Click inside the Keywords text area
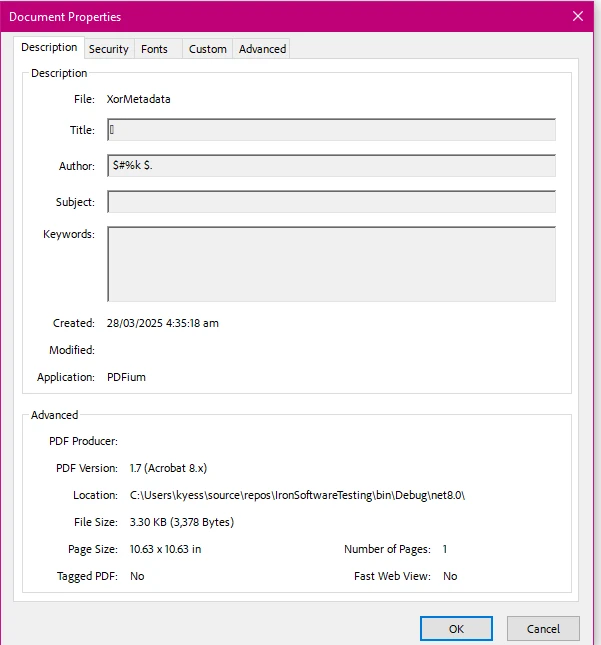The height and width of the screenshot is (645, 601). coord(331,264)
